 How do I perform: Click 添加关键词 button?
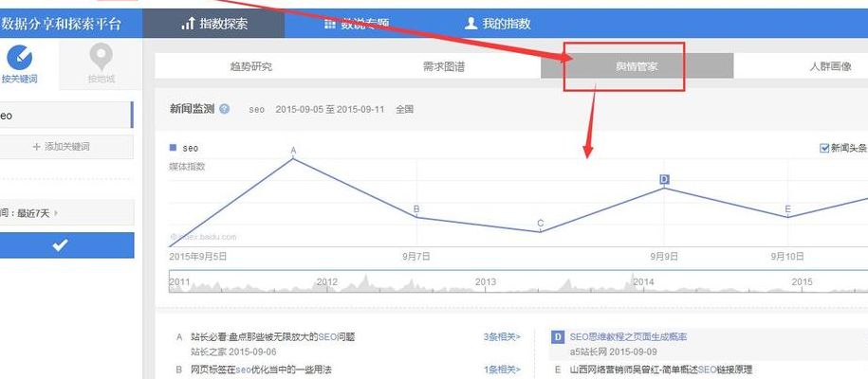pos(66,147)
